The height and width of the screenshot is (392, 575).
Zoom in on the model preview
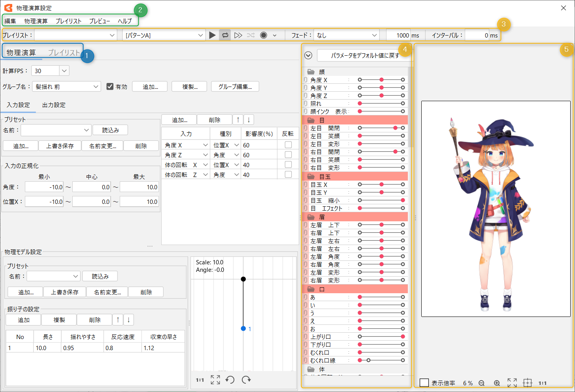pos(497,383)
